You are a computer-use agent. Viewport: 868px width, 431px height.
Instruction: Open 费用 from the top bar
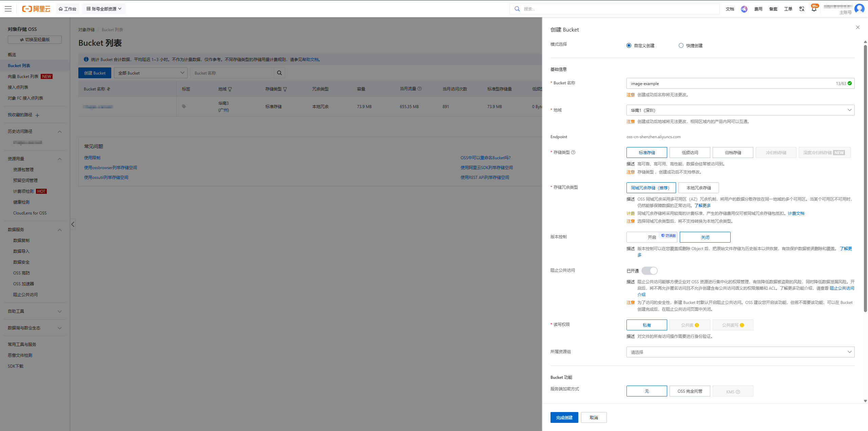tap(758, 9)
